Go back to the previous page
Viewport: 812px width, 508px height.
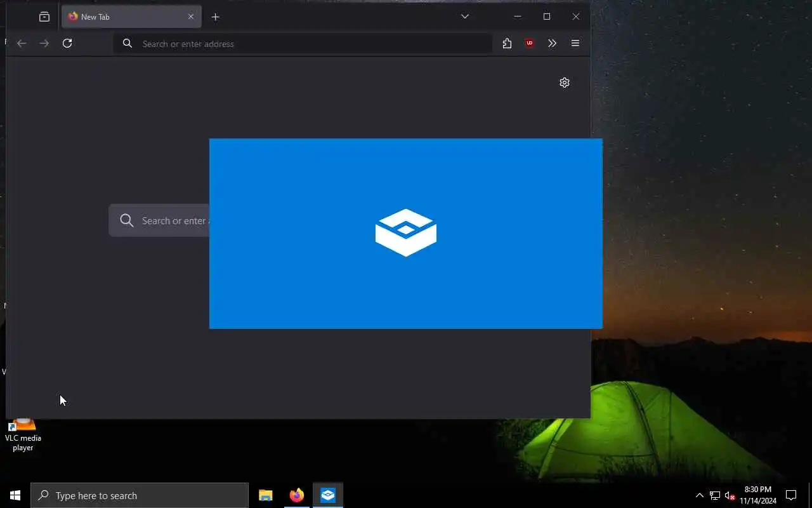point(22,43)
